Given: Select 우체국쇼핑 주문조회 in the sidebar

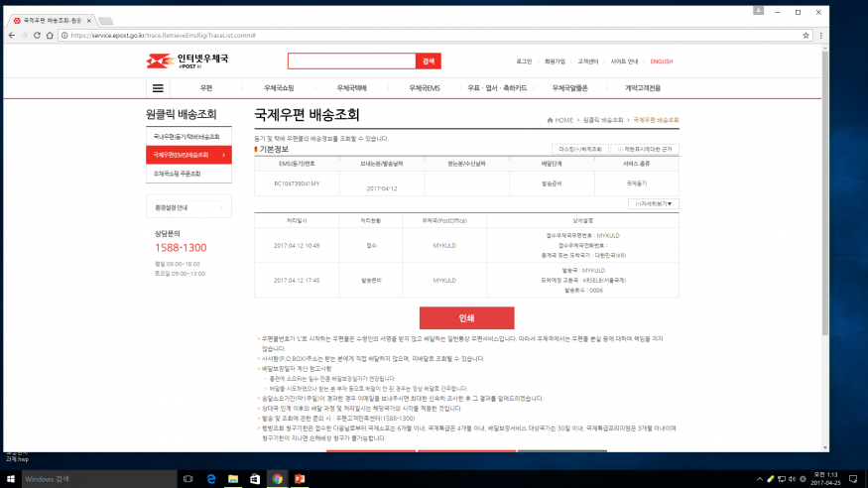Looking at the screenshot, I should 188,174.
